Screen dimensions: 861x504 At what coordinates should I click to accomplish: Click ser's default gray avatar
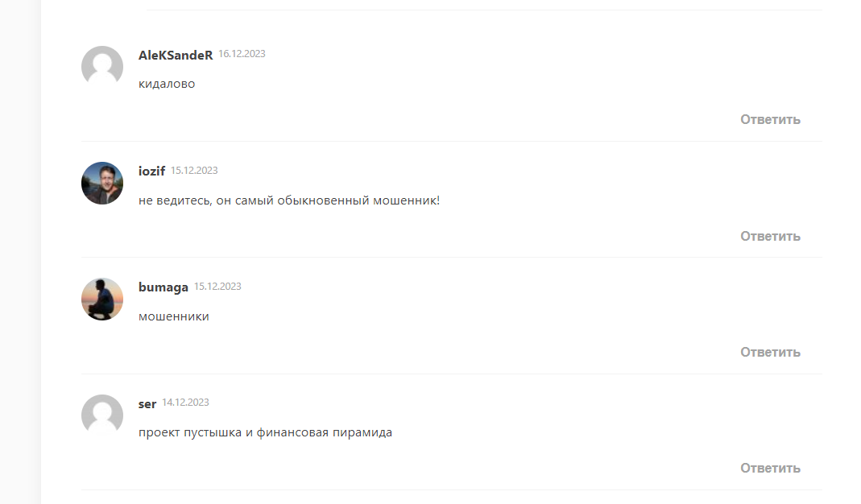102,415
